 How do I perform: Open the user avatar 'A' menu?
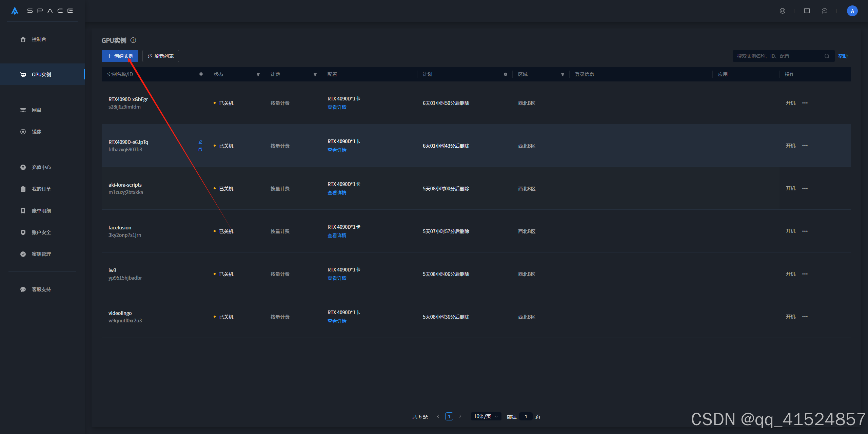click(x=852, y=11)
